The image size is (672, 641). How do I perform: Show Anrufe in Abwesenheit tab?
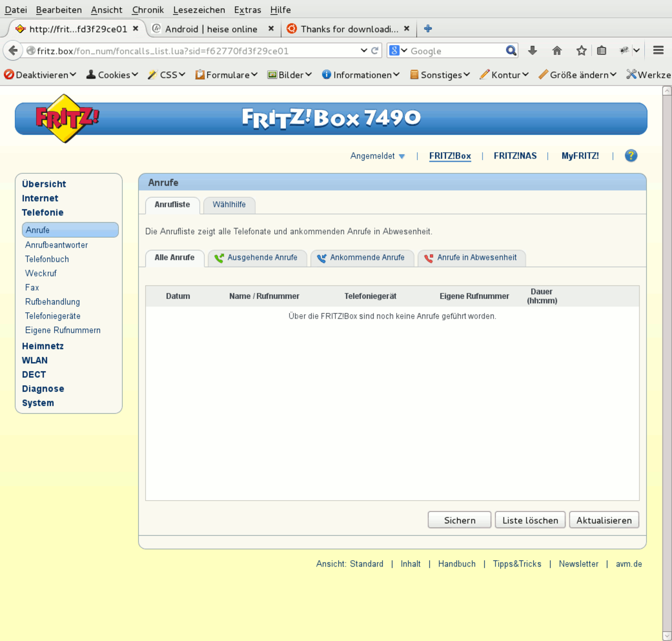coord(471,258)
